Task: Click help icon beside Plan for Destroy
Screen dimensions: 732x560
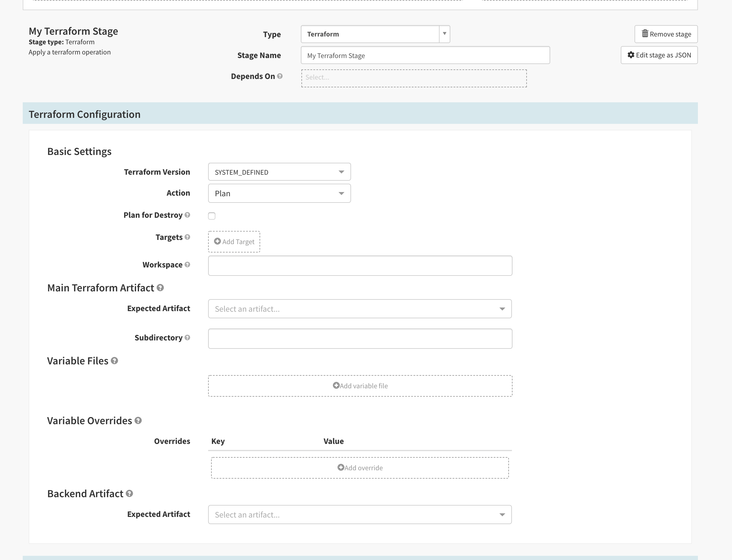Action: coord(187,215)
